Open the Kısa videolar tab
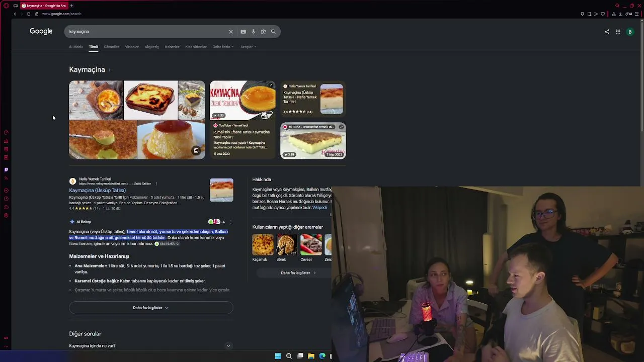 [x=196, y=47]
